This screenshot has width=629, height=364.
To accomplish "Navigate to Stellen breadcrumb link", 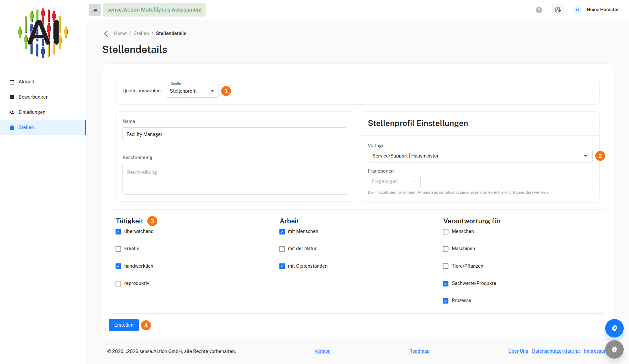I will click(x=141, y=33).
